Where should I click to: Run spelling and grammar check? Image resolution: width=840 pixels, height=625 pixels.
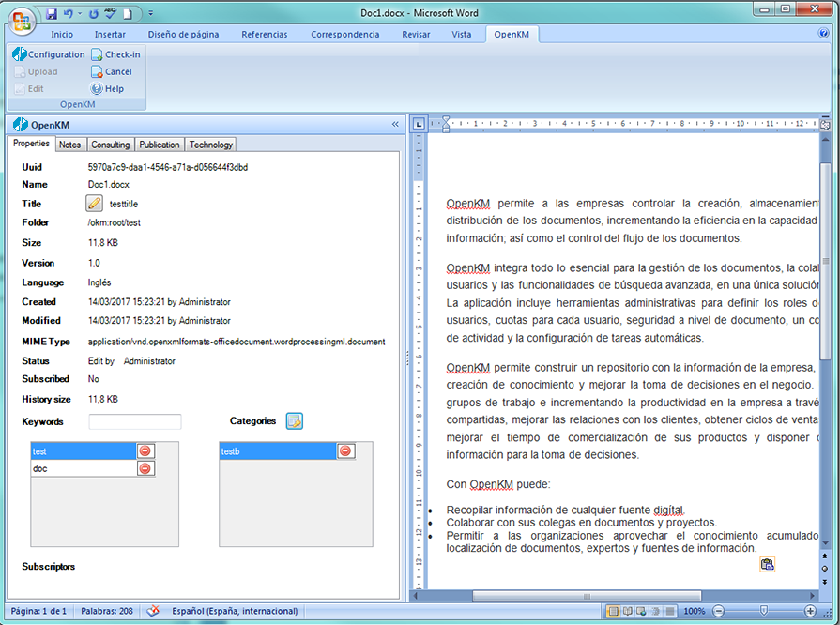tap(111, 14)
